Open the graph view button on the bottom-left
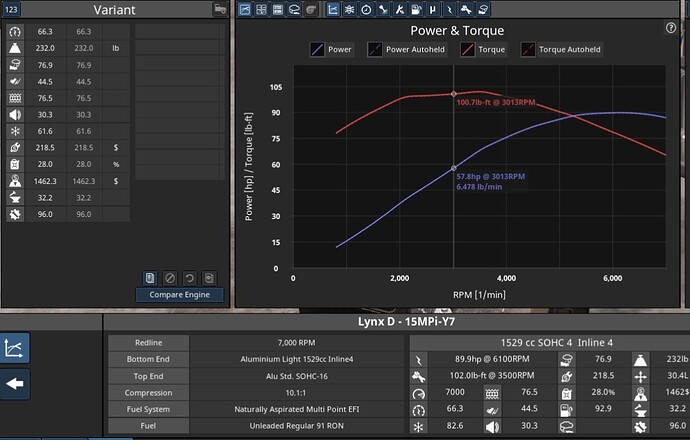The height and width of the screenshot is (440, 690). pyautogui.click(x=14, y=348)
